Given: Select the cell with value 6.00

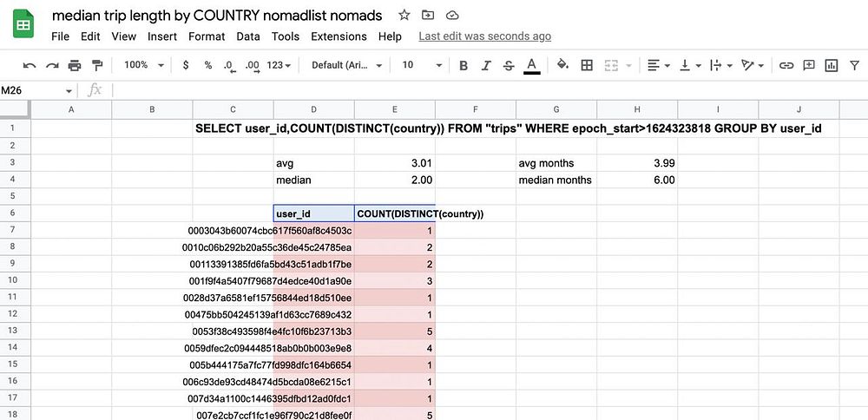Looking at the screenshot, I should [x=637, y=180].
